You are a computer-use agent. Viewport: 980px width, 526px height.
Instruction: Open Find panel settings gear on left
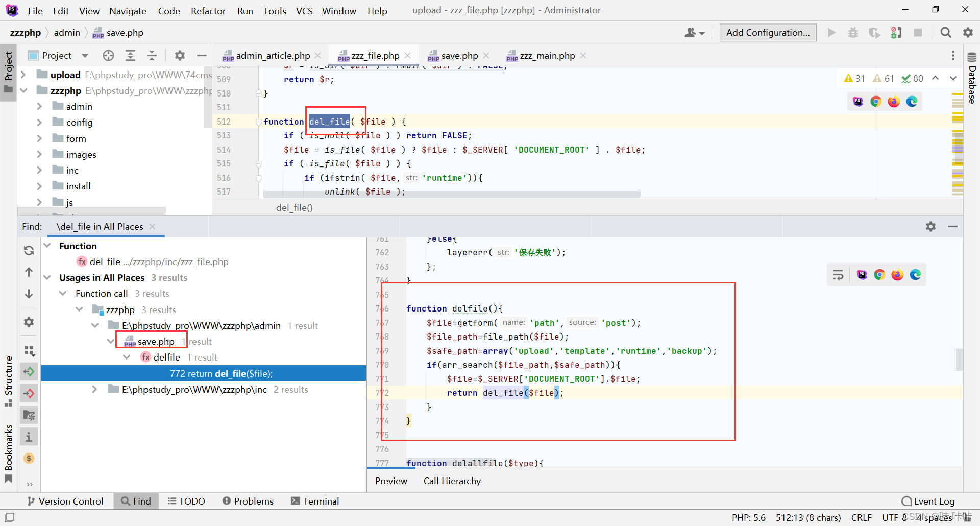(29, 322)
